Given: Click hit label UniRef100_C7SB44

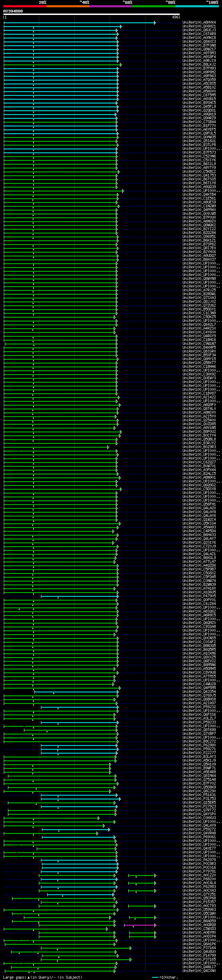Looking at the screenshot, I should (x=199, y=122).
